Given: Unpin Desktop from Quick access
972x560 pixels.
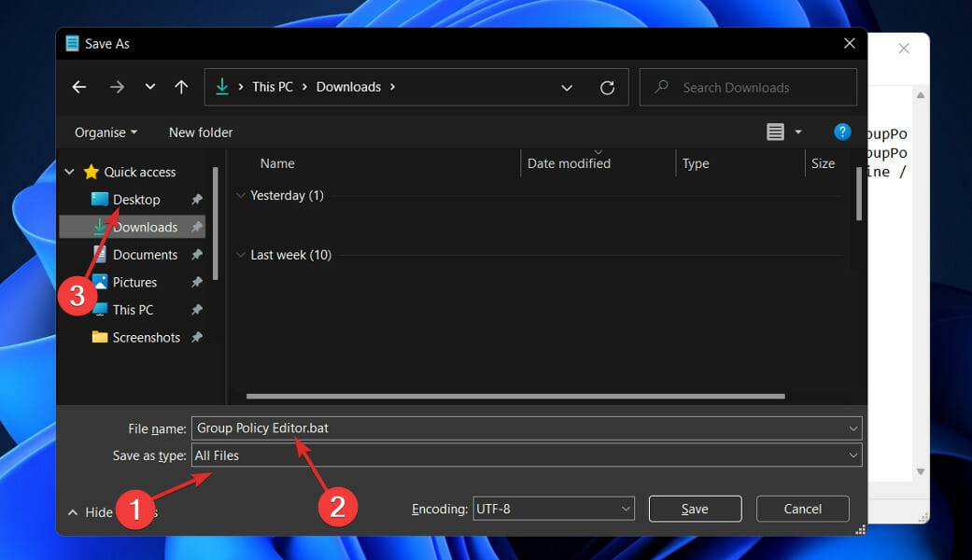Looking at the screenshot, I should coord(197,199).
